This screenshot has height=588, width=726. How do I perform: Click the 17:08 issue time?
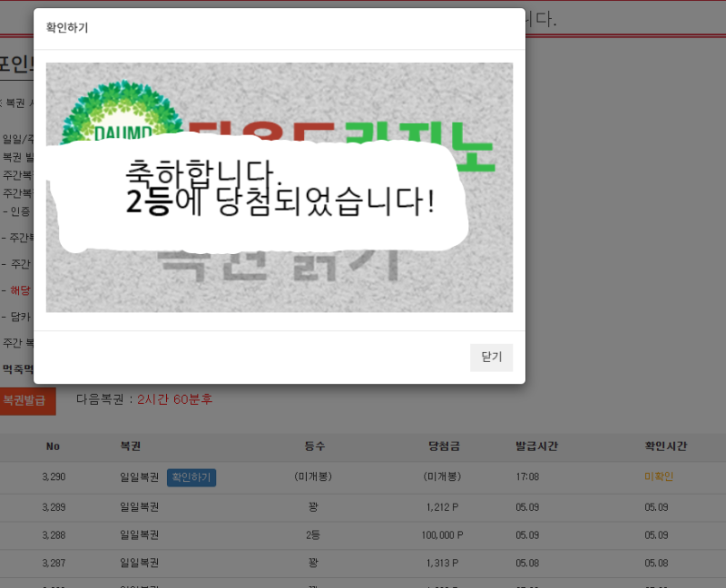pos(527,477)
